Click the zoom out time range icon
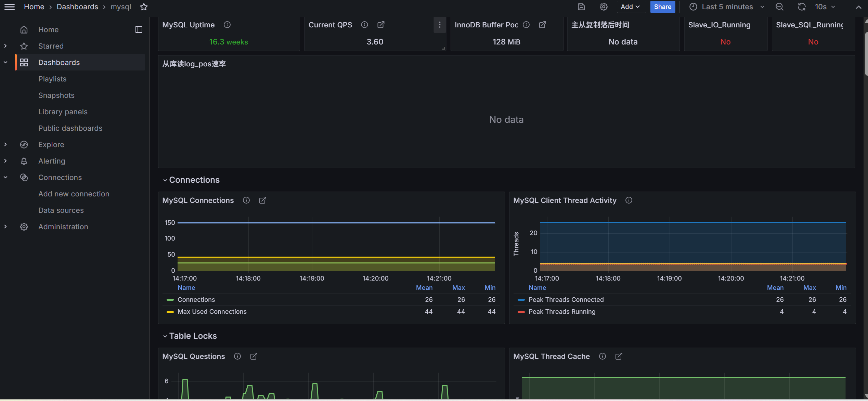Viewport: 868px width, 401px height. pos(779,7)
